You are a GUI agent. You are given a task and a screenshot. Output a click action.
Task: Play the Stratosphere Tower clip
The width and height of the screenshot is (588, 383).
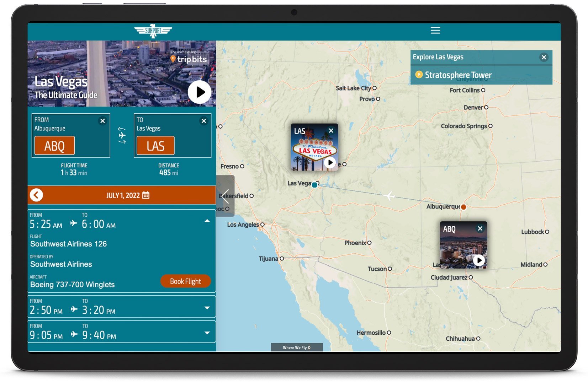coord(419,75)
